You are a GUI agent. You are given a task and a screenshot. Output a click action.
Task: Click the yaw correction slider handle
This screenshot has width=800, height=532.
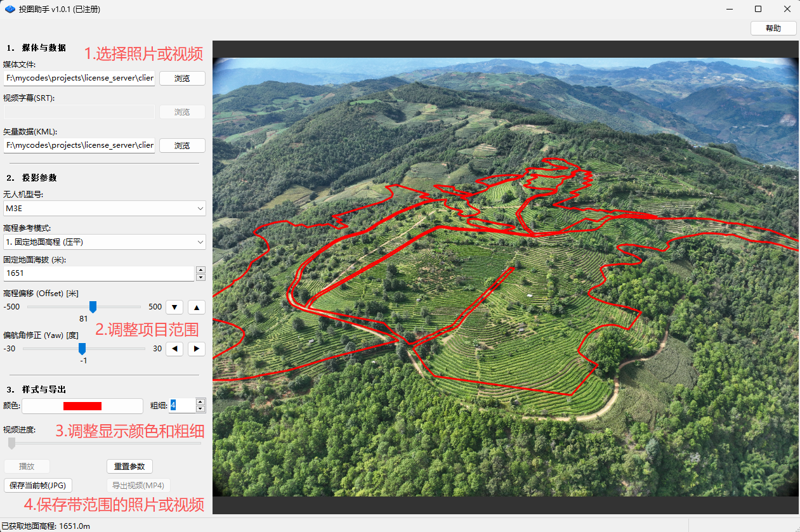pyautogui.click(x=82, y=349)
